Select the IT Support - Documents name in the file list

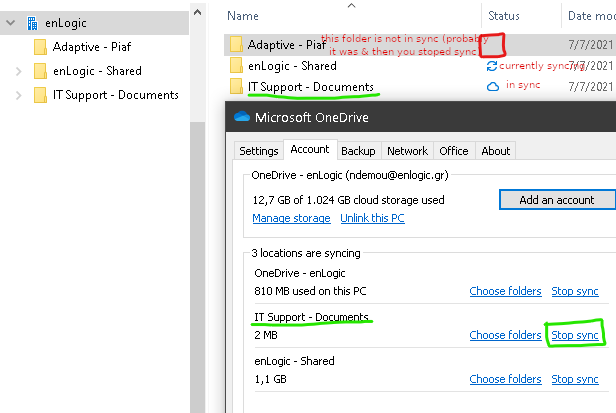point(310,87)
